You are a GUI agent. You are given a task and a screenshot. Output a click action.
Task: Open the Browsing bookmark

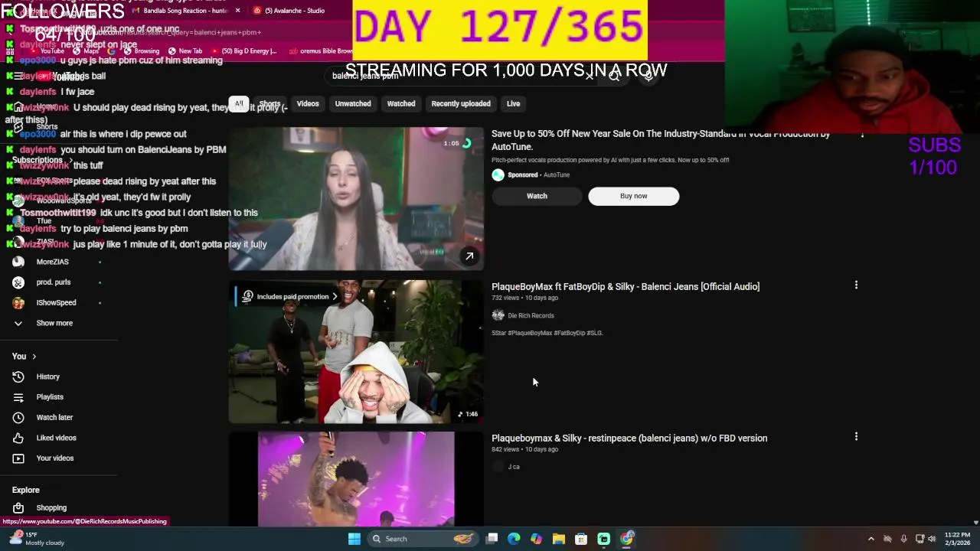[x=141, y=51]
